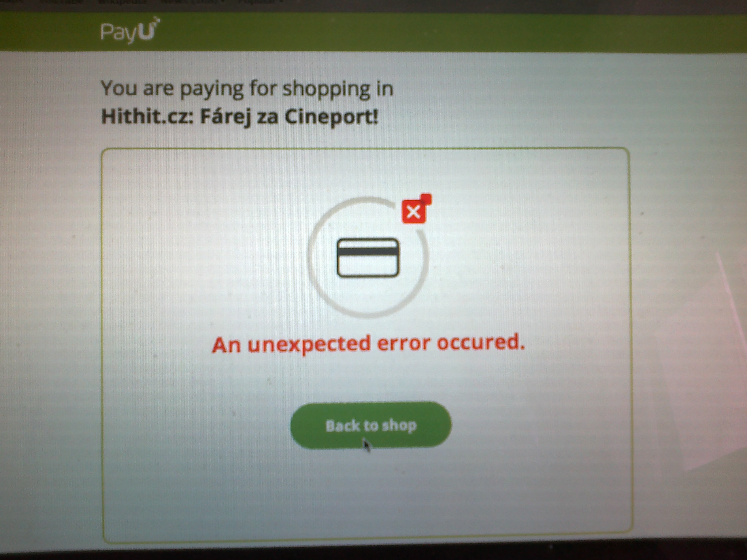Click the dark magnetic stripe on card icon
The height and width of the screenshot is (560, 747).
(368, 251)
